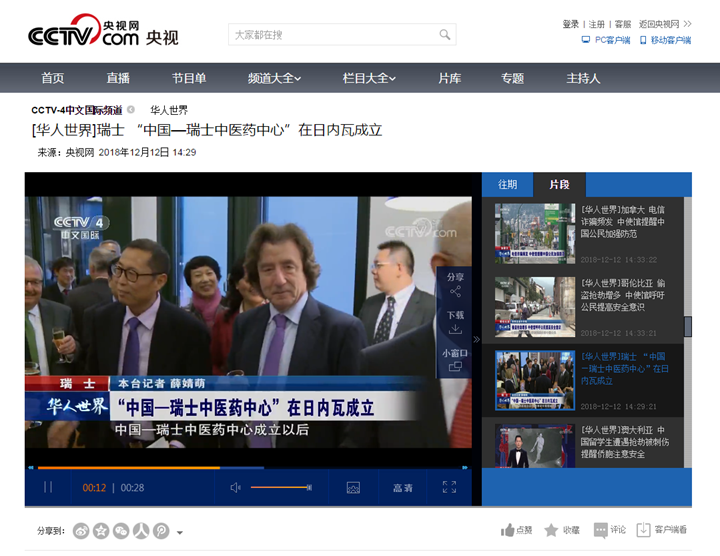
Task: Change video quality via 高清 button
Action: [x=403, y=488]
